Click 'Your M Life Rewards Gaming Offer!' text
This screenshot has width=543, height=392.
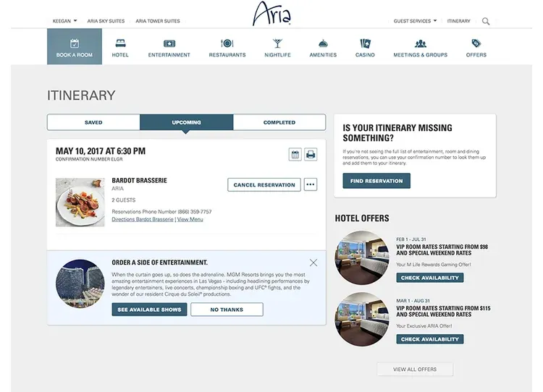(434, 264)
